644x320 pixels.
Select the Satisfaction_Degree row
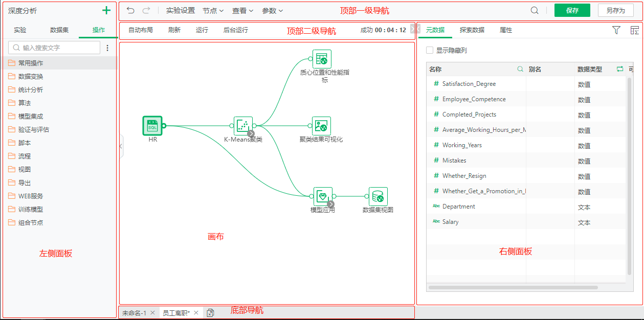[526, 84]
